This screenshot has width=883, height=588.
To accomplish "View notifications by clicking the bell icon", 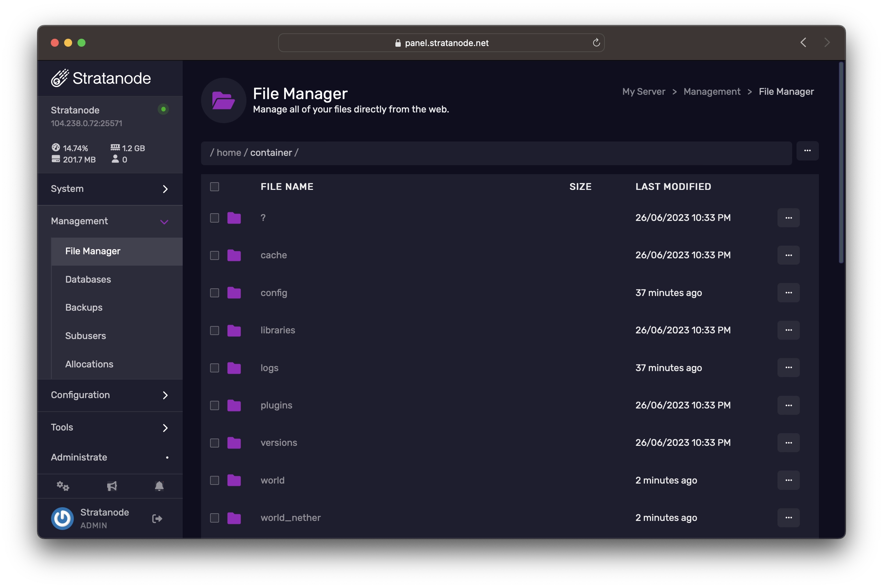I will point(159,486).
